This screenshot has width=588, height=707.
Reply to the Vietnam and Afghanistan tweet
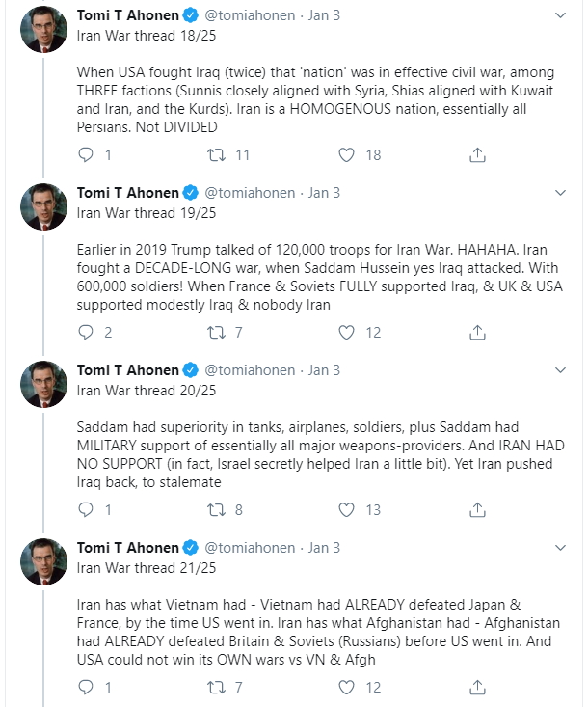[86, 687]
